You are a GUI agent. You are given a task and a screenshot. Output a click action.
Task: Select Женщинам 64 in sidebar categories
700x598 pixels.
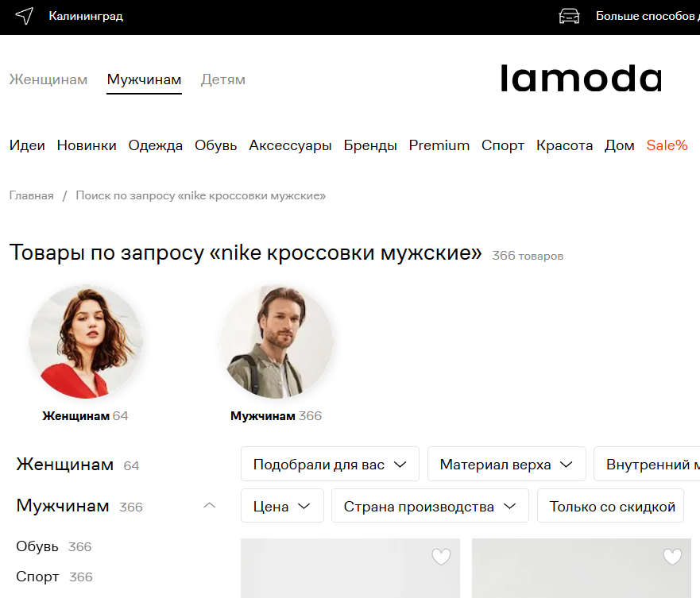(x=78, y=465)
